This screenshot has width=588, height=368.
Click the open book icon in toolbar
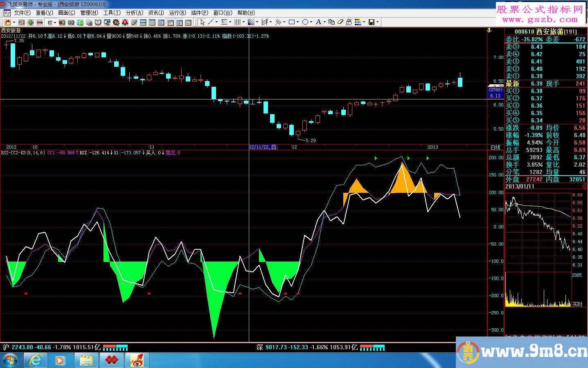[x=98, y=22]
